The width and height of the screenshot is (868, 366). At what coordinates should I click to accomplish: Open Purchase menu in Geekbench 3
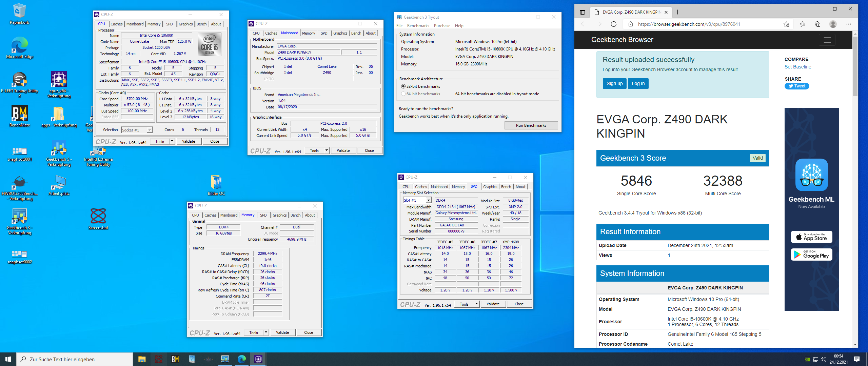[442, 26]
